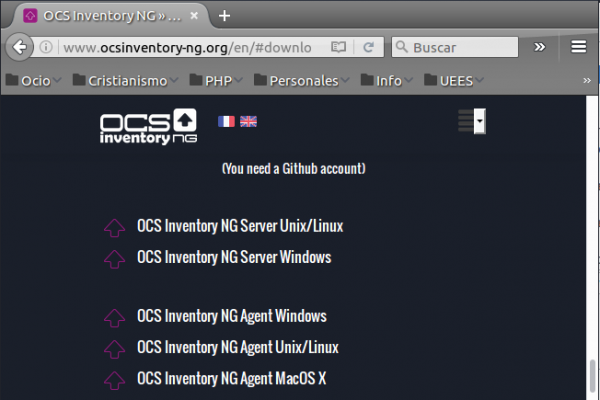Open OCS Inventory NG Server Unix/Linux link
Image resolution: width=600 pixels, height=400 pixels.
pyautogui.click(x=240, y=226)
